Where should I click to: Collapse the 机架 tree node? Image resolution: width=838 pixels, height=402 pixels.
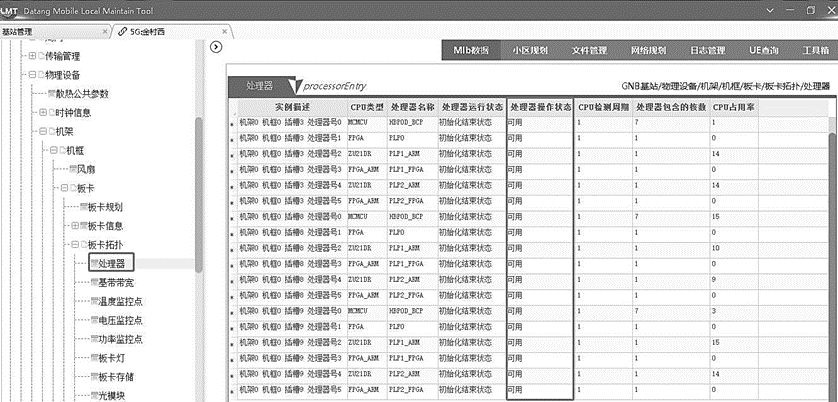(x=43, y=132)
